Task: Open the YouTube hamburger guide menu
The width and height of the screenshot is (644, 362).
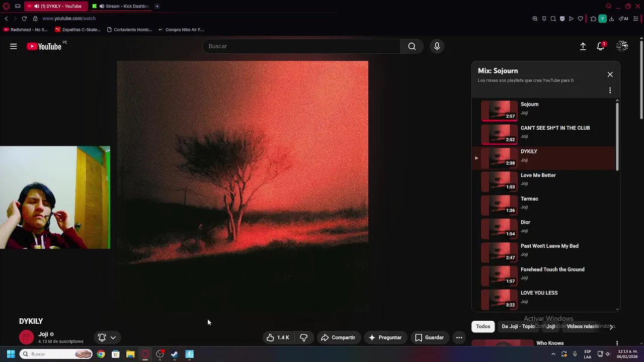Action: (x=14, y=46)
